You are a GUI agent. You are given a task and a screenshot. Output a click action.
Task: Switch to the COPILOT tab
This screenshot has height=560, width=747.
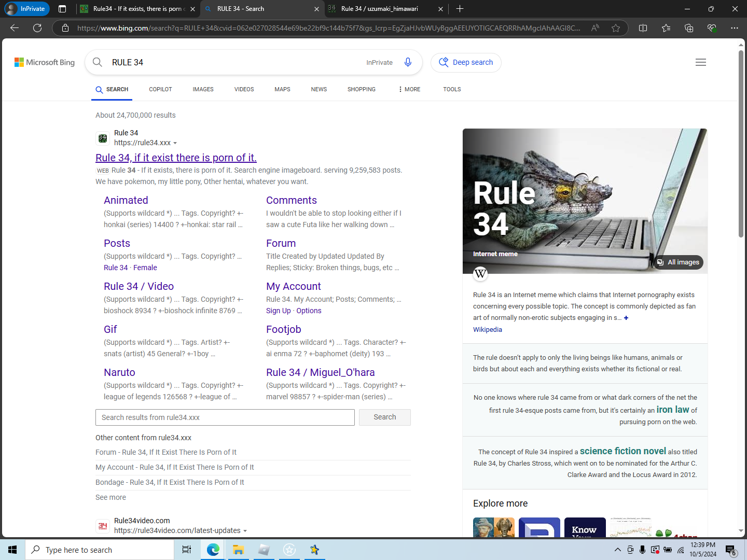(160, 89)
